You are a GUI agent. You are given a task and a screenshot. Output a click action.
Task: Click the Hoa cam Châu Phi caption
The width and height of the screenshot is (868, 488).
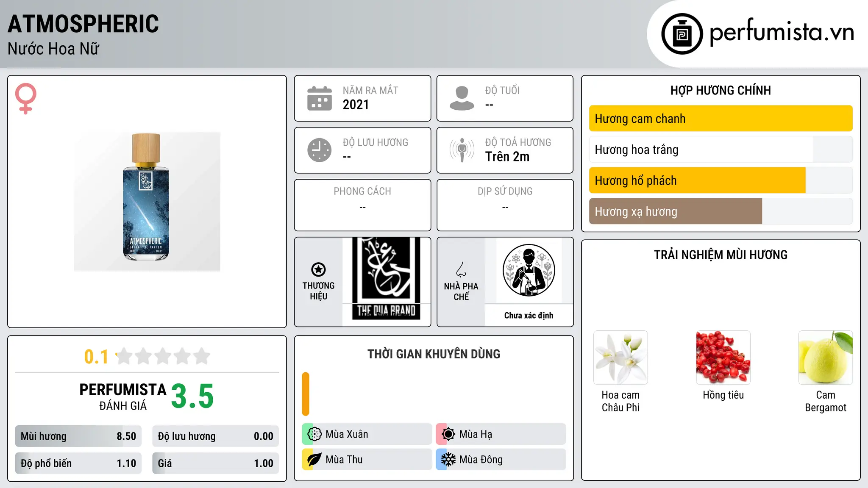click(620, 401)
